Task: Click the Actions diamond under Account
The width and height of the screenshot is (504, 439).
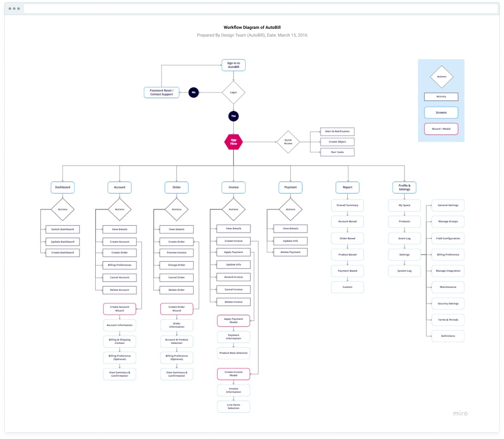Action: pyautogui.click(x=120, y=209)
